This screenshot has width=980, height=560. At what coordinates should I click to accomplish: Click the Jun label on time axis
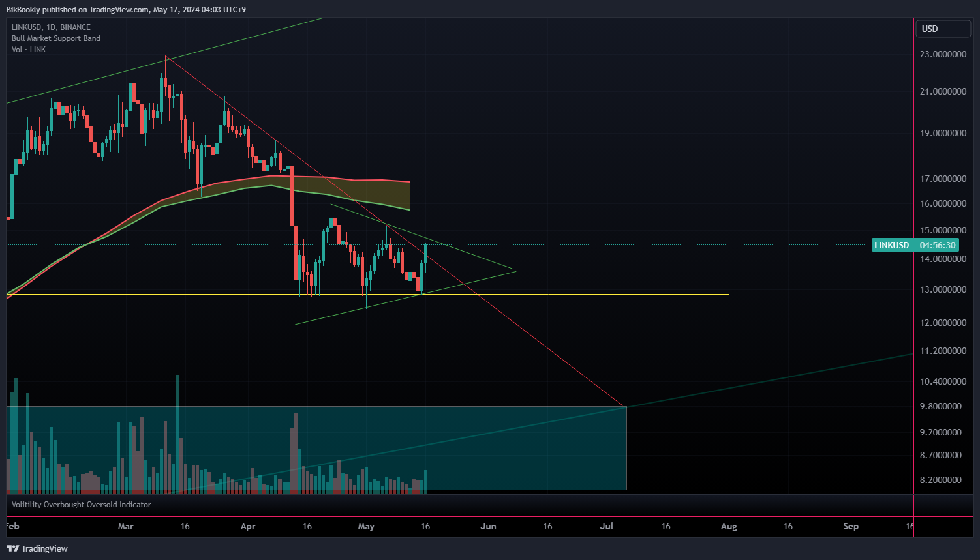(489, 526)
